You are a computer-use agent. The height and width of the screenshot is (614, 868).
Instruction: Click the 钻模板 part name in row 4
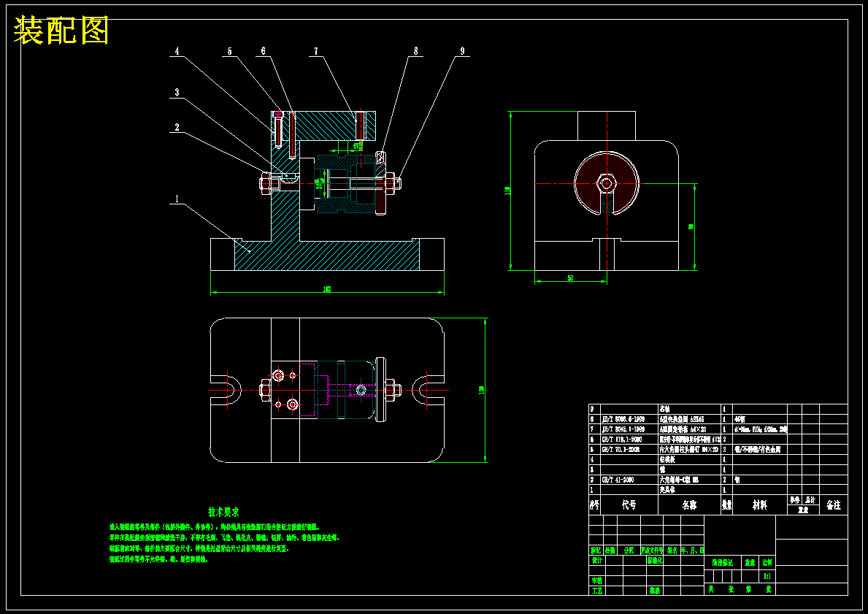[667, 459]
